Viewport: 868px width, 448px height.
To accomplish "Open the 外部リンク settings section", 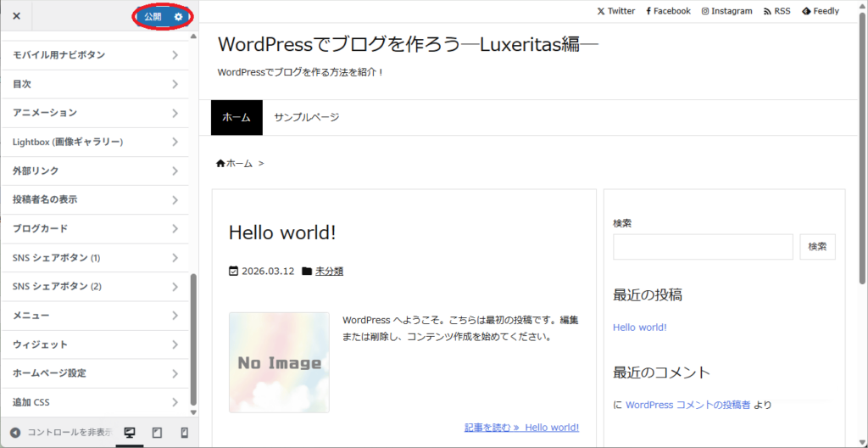I will [x=95, y=171].
